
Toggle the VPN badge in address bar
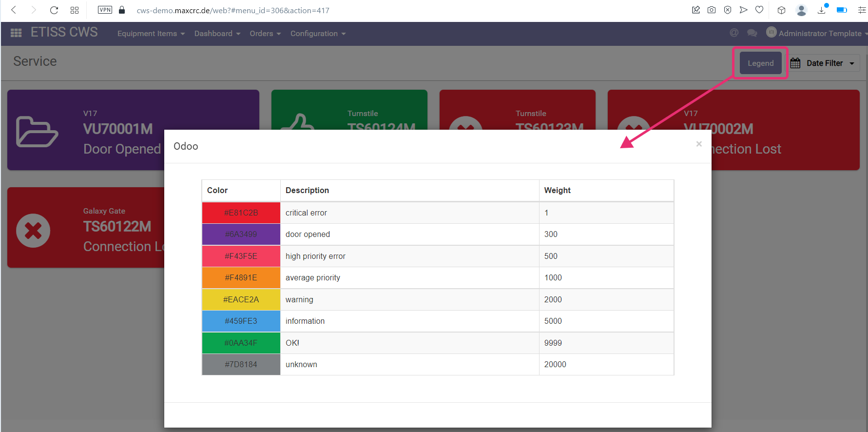tap(105, 10)
